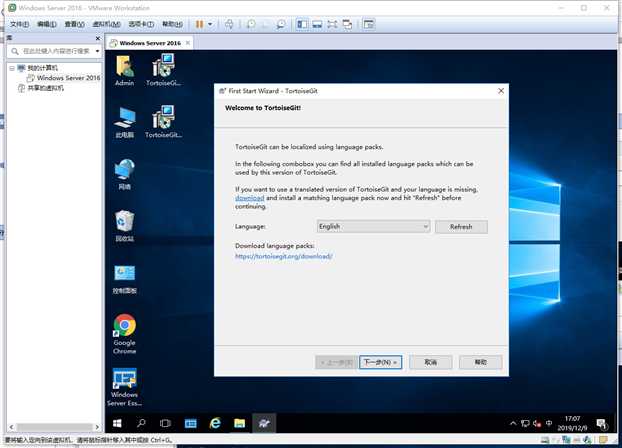Click the download link in the wizard text
622x448 pixels.
point(250,198)
